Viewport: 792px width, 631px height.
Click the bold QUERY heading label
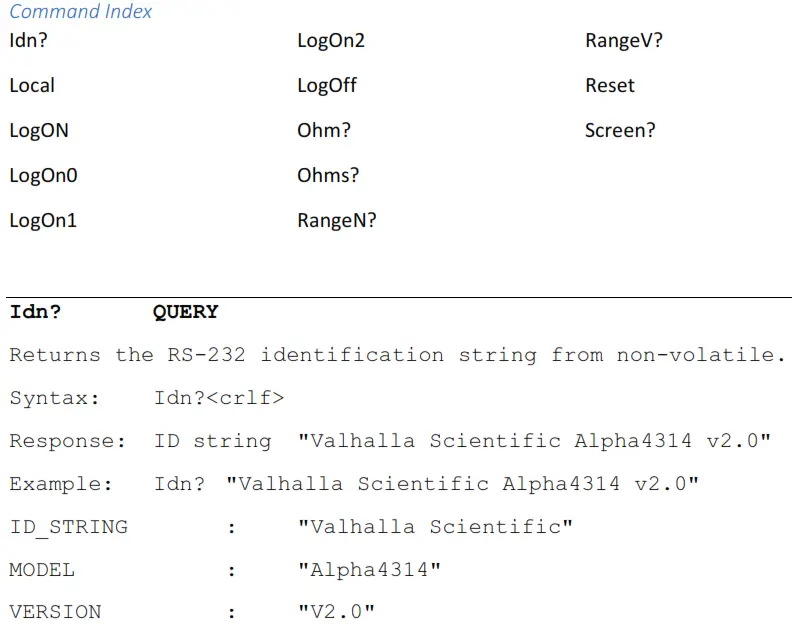(x=185, y=312)
